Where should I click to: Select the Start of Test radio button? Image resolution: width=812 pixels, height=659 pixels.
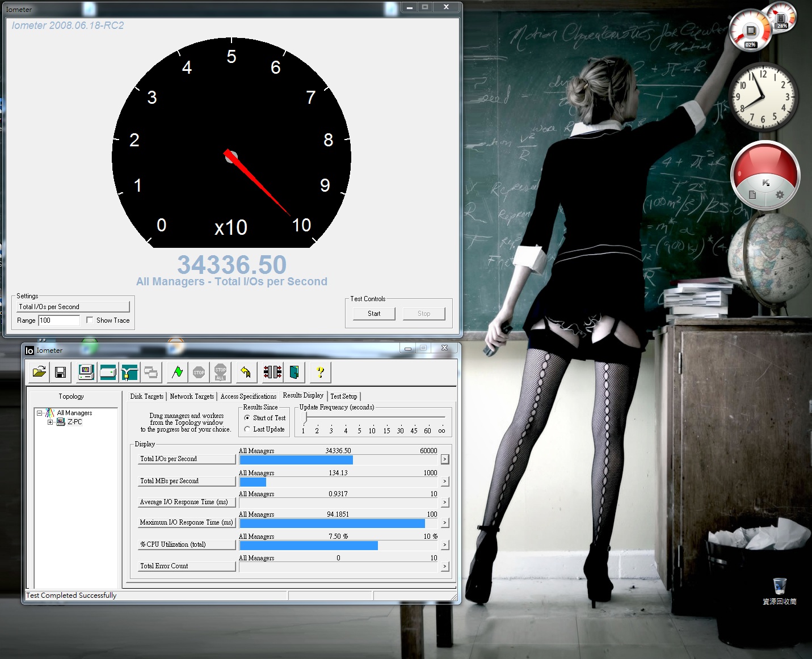pos(247,418)
